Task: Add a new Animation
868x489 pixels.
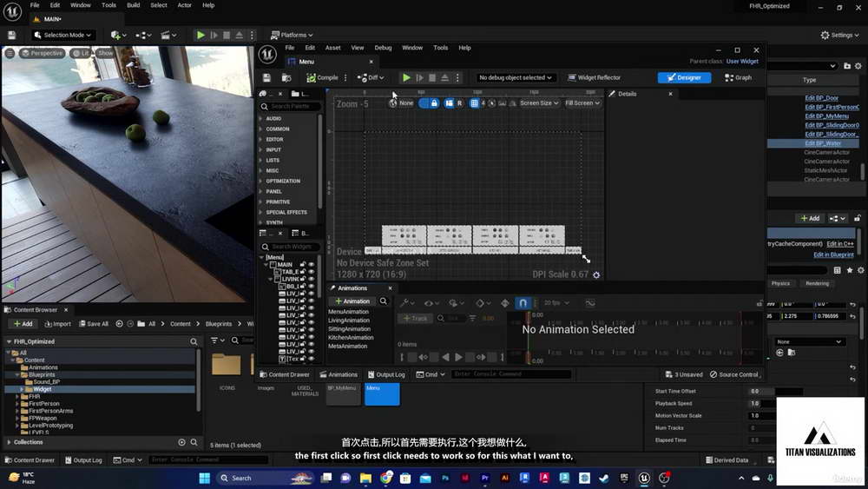Action: (352, 301)
